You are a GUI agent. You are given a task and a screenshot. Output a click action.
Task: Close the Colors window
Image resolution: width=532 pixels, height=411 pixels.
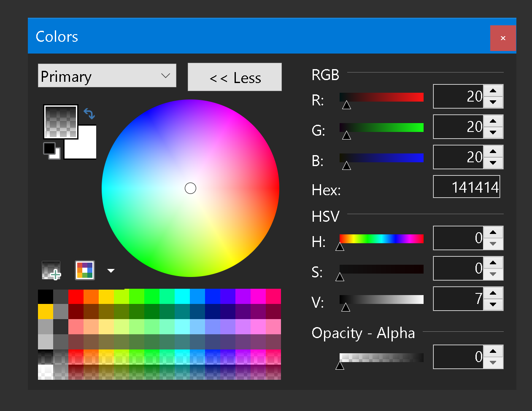point(503,38)
